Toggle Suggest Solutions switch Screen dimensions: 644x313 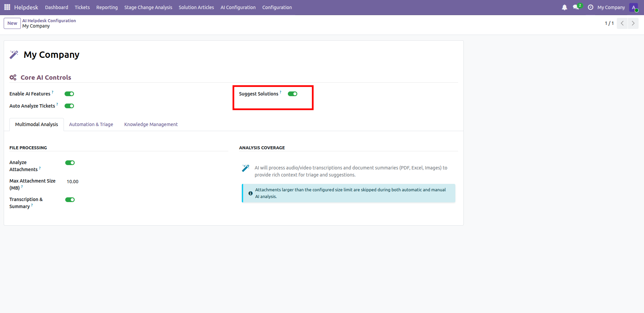click(x=293, y=94)
